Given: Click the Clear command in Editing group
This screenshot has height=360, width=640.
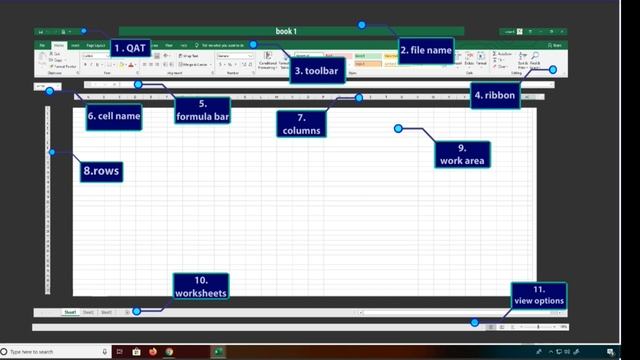Looking at the screenshot, I should [x=500, y=66].
